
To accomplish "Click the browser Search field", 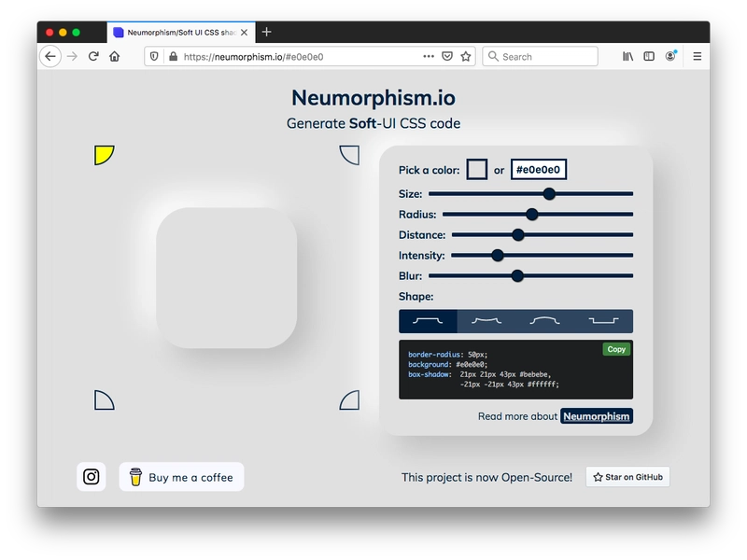I will coord(541,57).
